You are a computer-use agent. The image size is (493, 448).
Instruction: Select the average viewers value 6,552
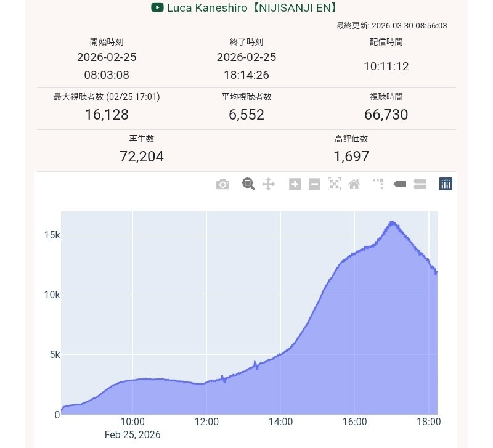[x=246, y=115]
